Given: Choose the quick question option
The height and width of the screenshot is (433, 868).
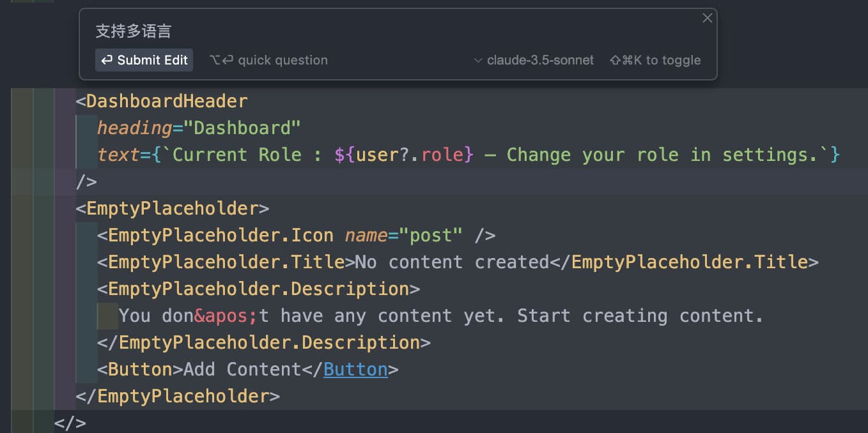Looking at the screenshot, I should [268, 60].
